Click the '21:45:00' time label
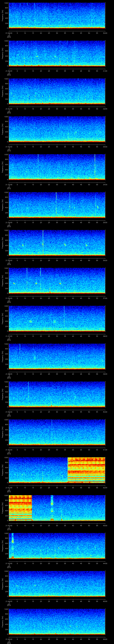The width and height of the screenshot is (114, 644). point(9,639)
